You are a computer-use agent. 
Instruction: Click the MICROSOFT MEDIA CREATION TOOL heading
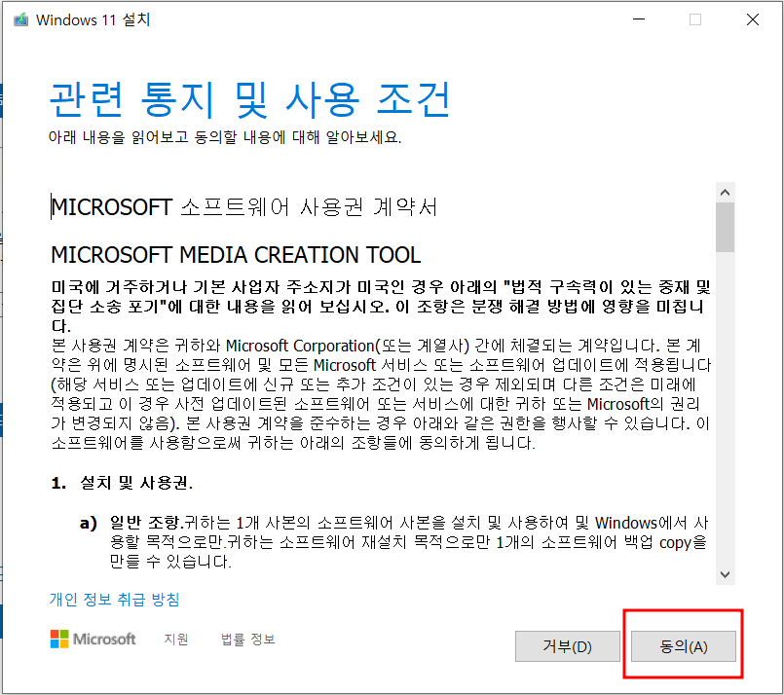pyautogui.click(x=236, y=255)
